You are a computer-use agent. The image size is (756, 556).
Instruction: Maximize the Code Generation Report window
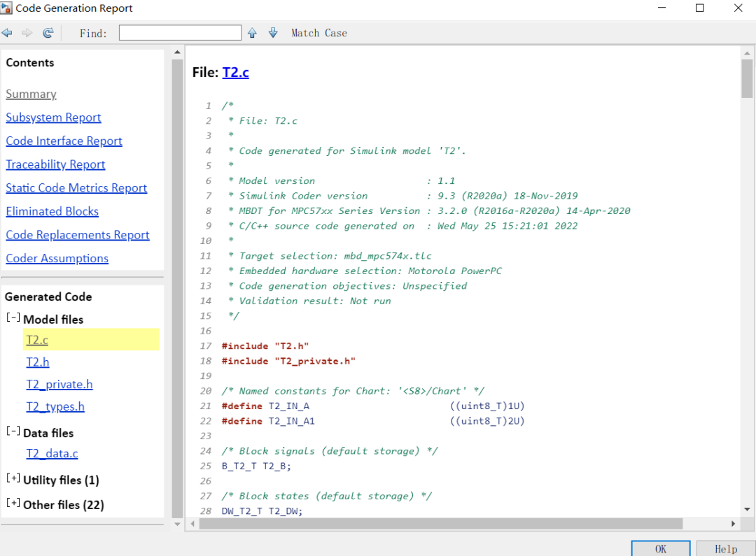[x=699, y=8]
